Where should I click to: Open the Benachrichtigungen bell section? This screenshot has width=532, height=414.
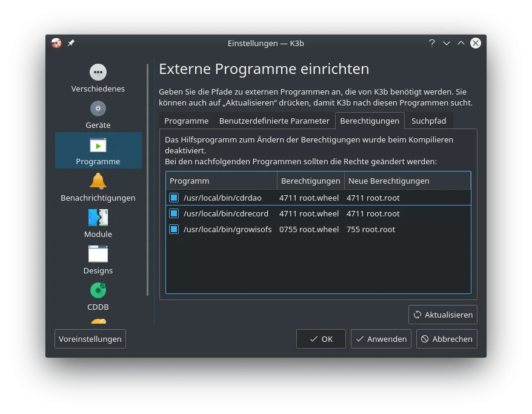tap(98, 187)
